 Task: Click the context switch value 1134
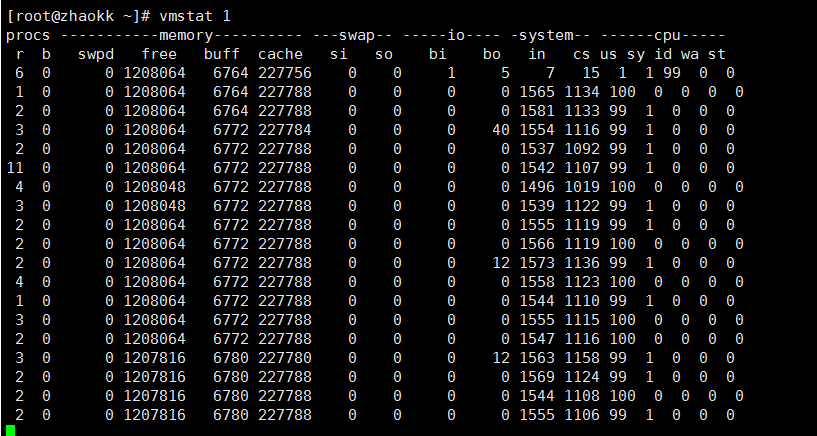582,92
